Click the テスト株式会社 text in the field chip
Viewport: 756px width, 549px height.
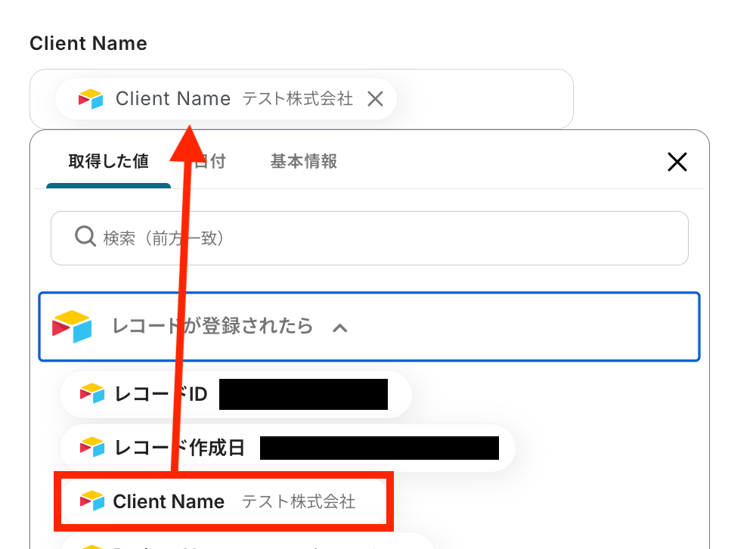pos(297,99)
